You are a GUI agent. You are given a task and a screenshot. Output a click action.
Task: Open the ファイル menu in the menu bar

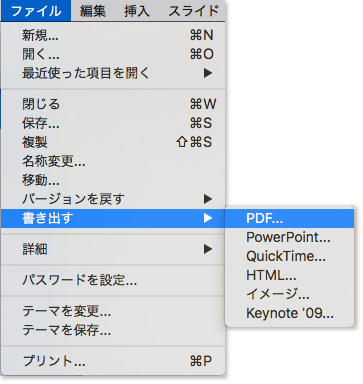click(36, 11)
